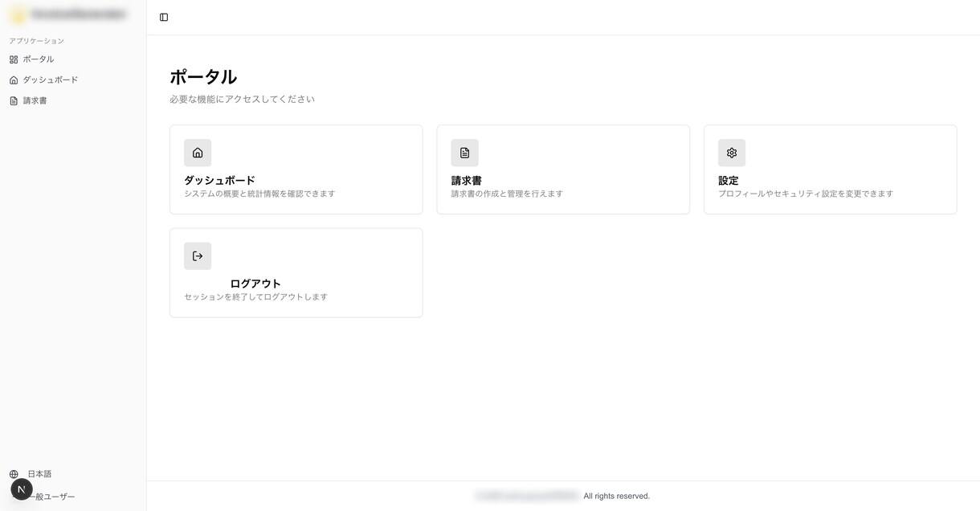Open the 設定 card title
Image resolution: width=980 pixels, height=511 pixels.
click(x=729, y=180)
